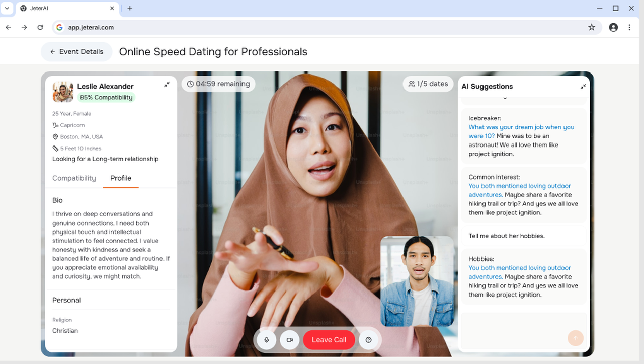Click the '5 Feet 10 Inches' height text
The height and width of the screenshot is (364, 644).
81,149
